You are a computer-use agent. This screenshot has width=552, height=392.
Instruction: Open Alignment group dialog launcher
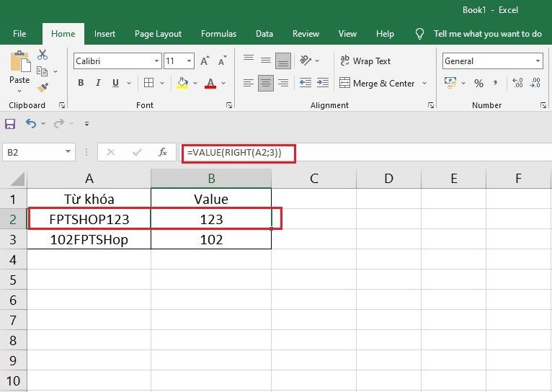point(430,105)
